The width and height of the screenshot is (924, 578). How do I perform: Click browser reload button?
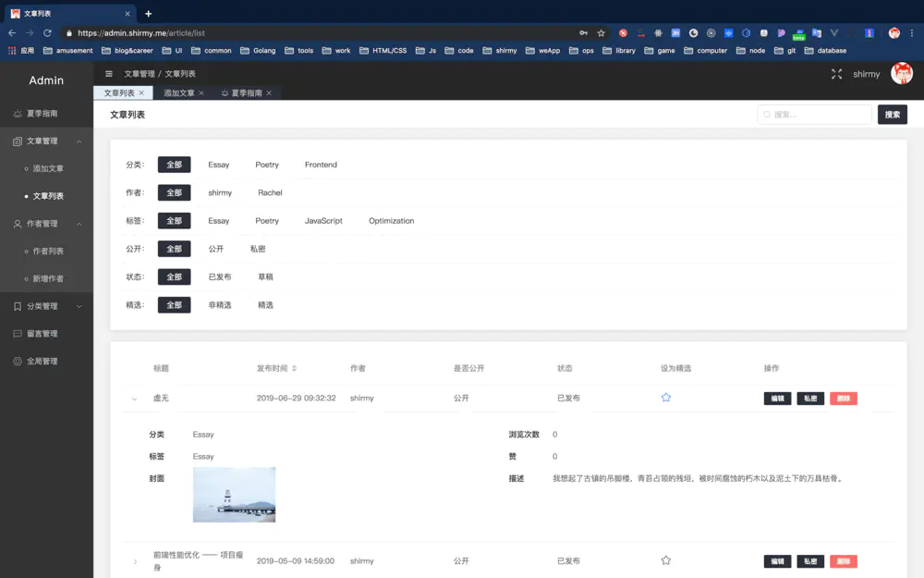47,33
